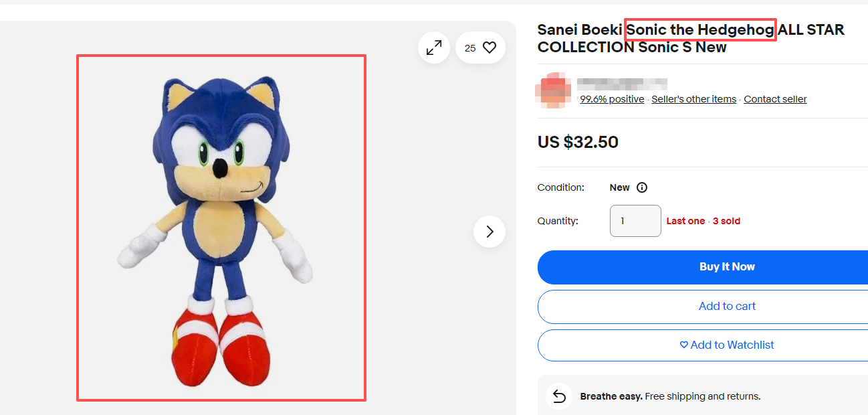
Task: Open the Condition info icon
Action: click(x=642, y=187)
